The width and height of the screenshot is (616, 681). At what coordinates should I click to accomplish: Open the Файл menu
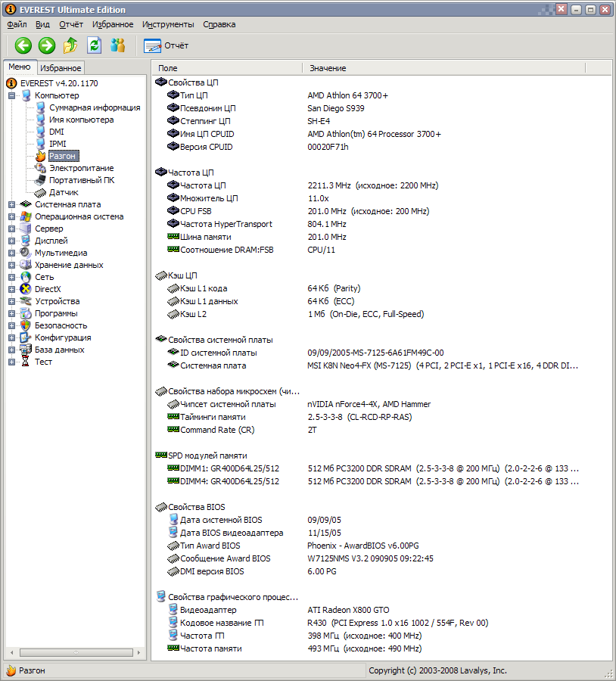pyautogui.click(x=17, y=24)
